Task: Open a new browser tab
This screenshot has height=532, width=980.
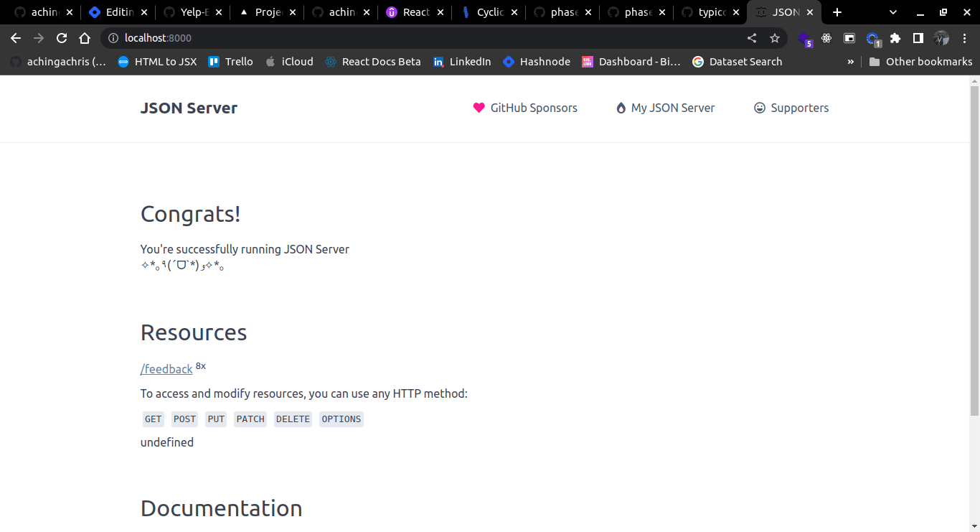Action: 837,12
